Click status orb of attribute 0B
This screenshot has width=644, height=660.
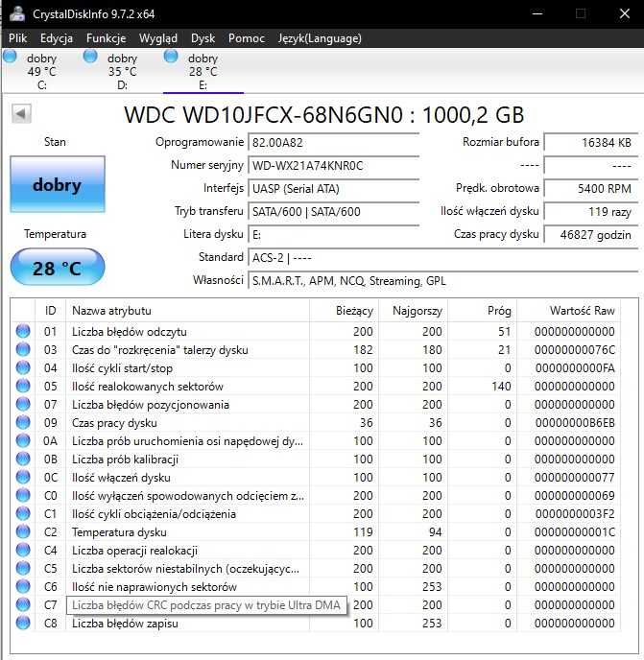point(23,459)
